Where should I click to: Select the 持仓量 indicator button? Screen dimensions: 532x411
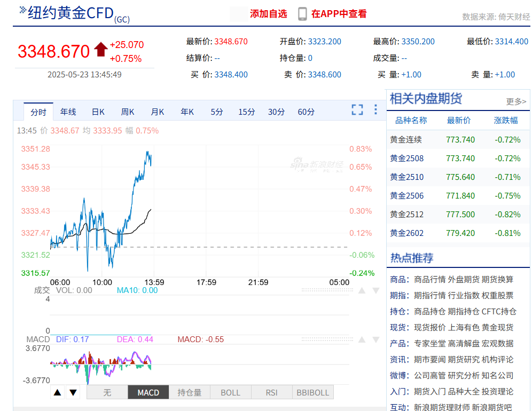point(189,392)
